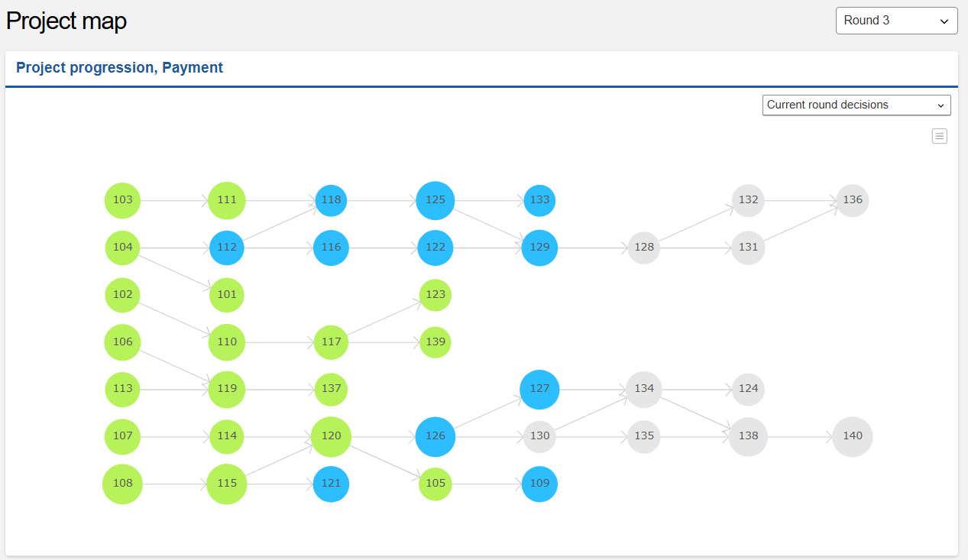968x560 pixels.
Task: Select gray project node 136
Action: pos(853,200)
